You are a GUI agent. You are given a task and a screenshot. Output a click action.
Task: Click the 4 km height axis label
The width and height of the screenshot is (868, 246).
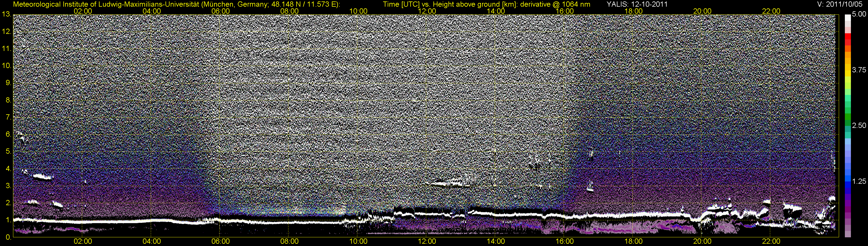pos(8,169)
